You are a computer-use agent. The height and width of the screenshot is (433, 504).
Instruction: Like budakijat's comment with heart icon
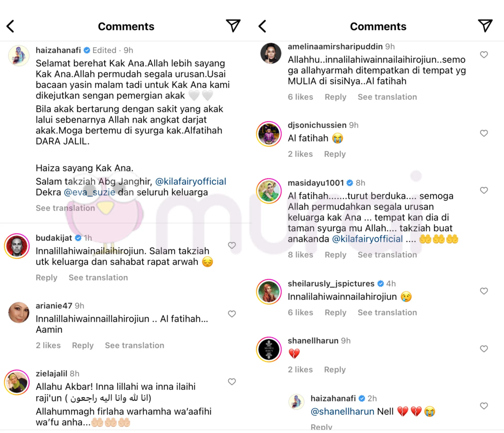[x=232, y=245]
